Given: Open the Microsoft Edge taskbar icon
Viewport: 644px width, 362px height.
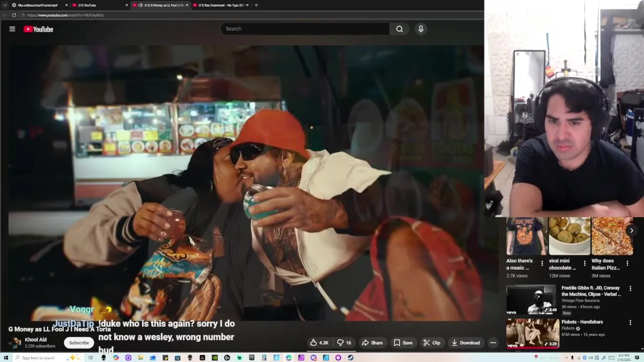Looking at the screenshot, I should [x=289, y=357].
